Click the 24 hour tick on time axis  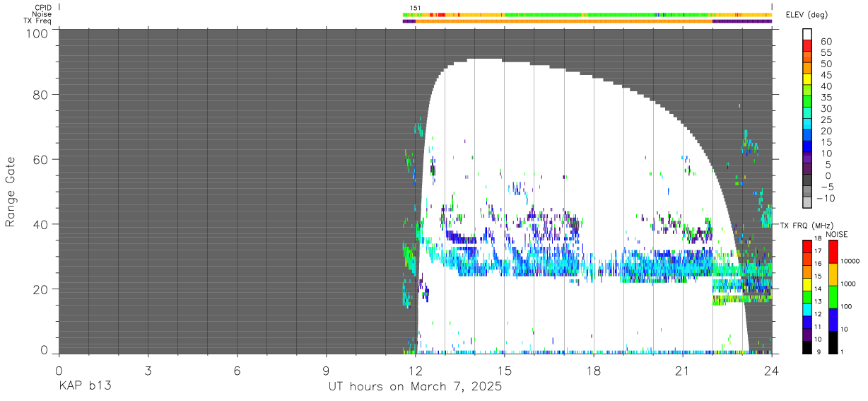point(771,371)
